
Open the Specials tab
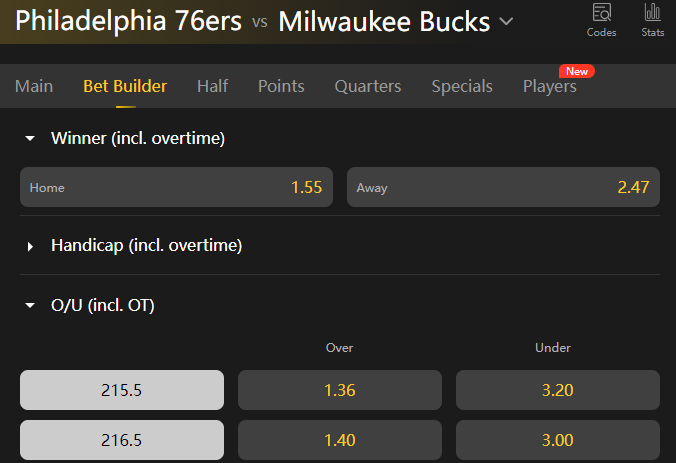click(x=462, y=86)
